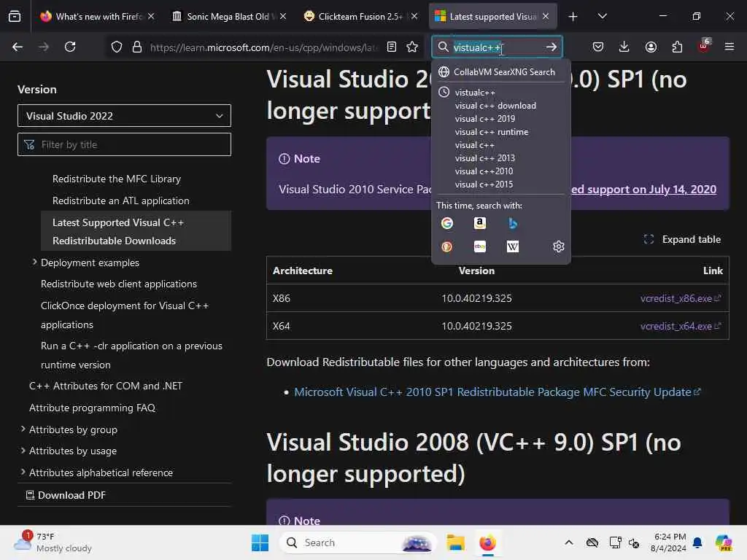
Task: Open Pocket save icon
Action: (x=598, y=47)
